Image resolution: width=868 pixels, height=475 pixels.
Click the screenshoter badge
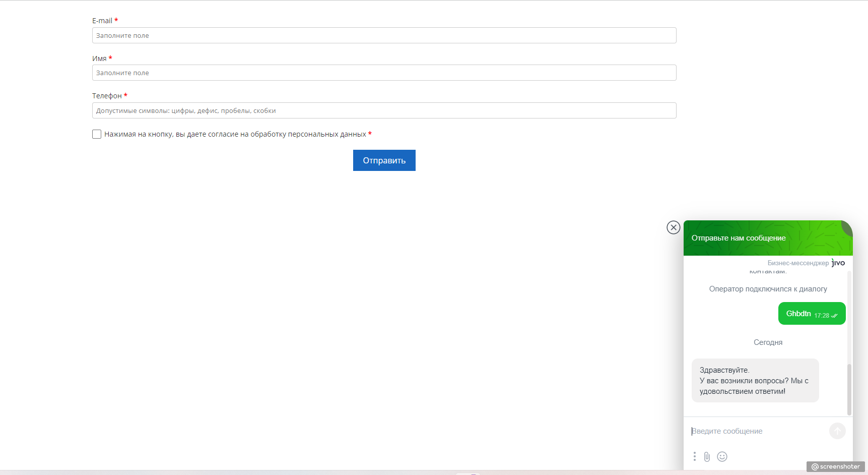click(x=835, y=466)
